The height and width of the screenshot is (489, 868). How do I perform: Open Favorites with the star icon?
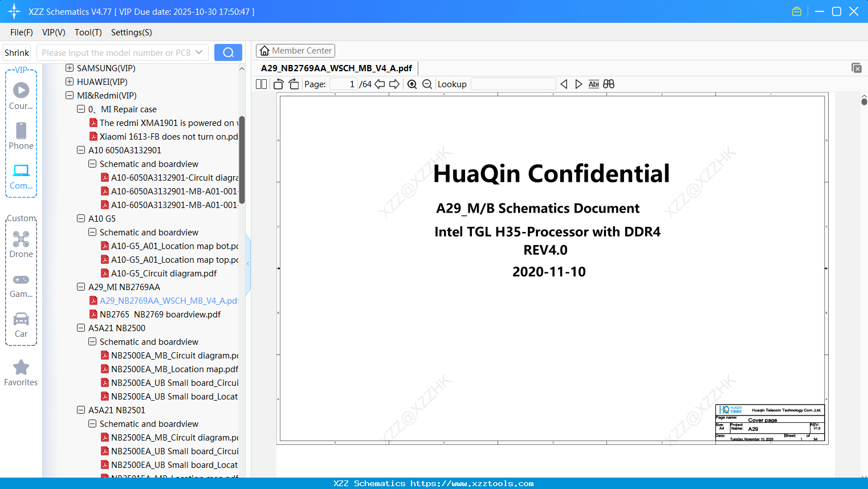(x=21, y=373)
